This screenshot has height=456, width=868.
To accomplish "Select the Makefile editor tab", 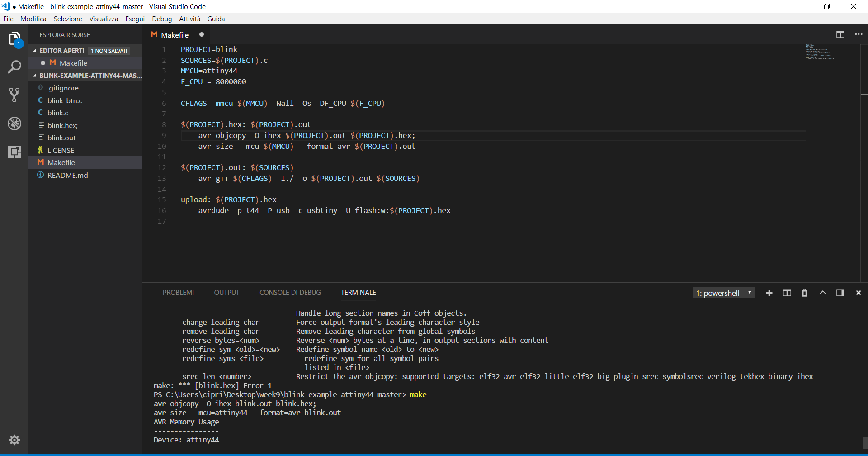I will tap(175, 35).
